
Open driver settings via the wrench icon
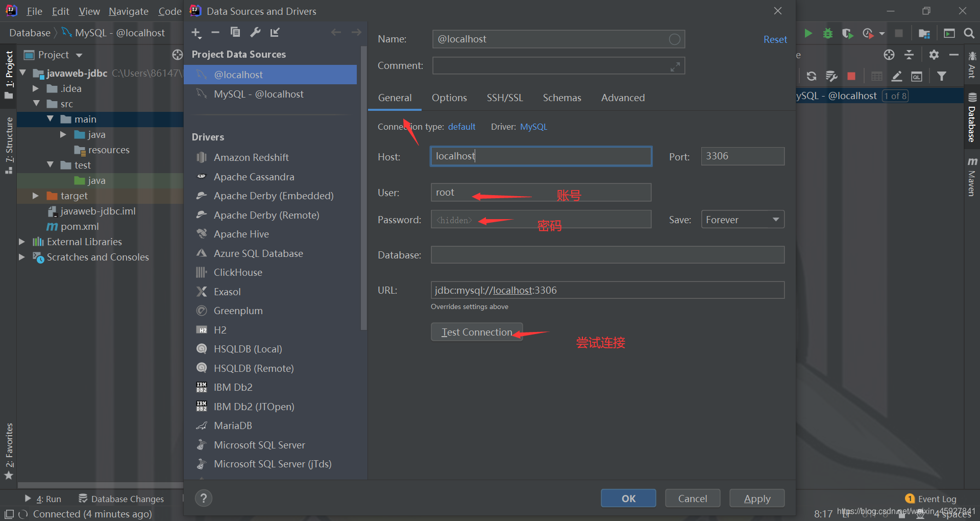pyautogui.click(x=255, y=32)
